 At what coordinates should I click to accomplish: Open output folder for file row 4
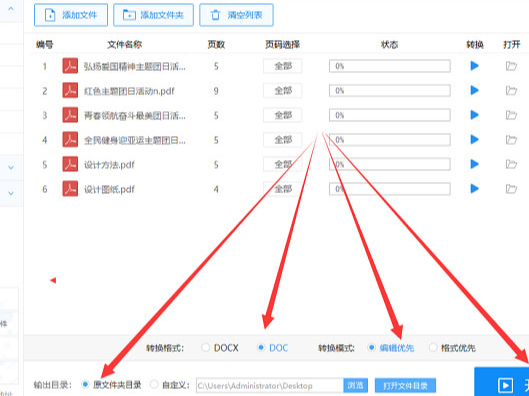click(x=511, y=139)
